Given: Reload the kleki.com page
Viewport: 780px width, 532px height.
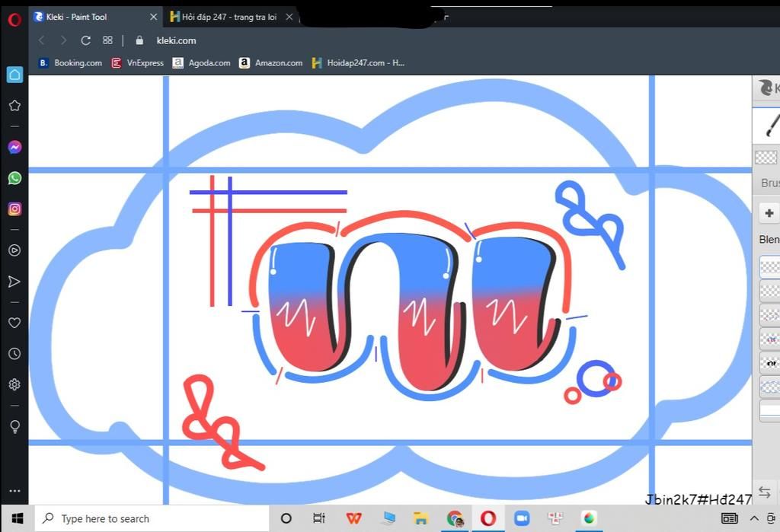Looking at the screenshot, I should click(85, 40).
